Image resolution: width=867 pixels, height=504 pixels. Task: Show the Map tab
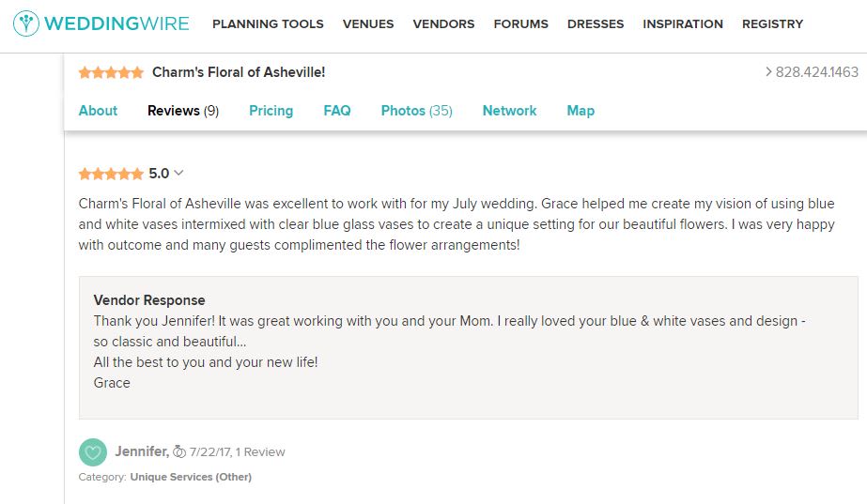[x=581, y=111]
